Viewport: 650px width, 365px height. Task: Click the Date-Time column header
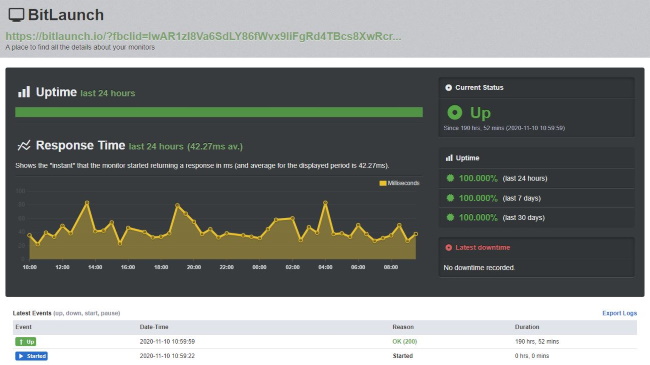tap(154, 327)
